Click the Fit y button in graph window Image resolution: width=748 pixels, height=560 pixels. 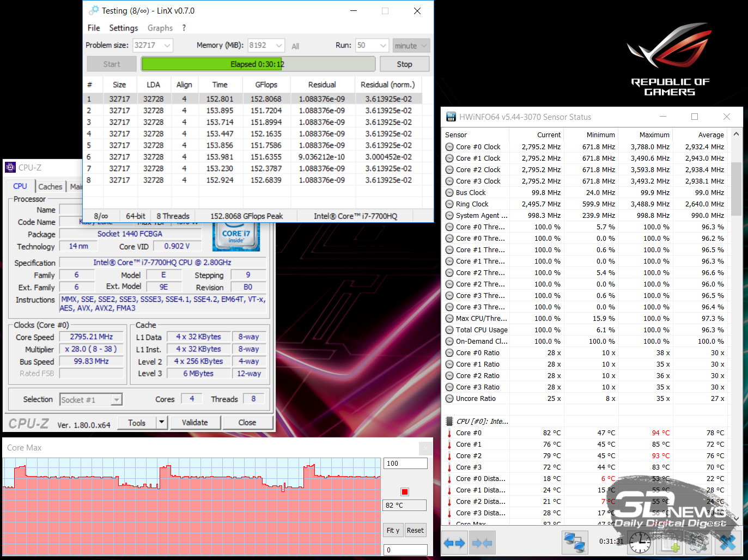[393, 530]
